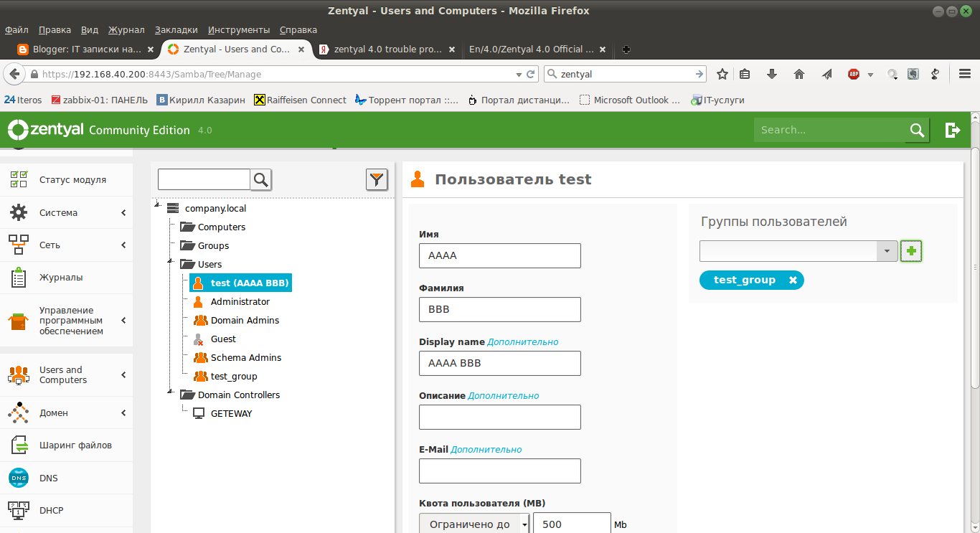Click the software management box icon
Viewport: 980px width, 533px height.
[x=19, y=321]
